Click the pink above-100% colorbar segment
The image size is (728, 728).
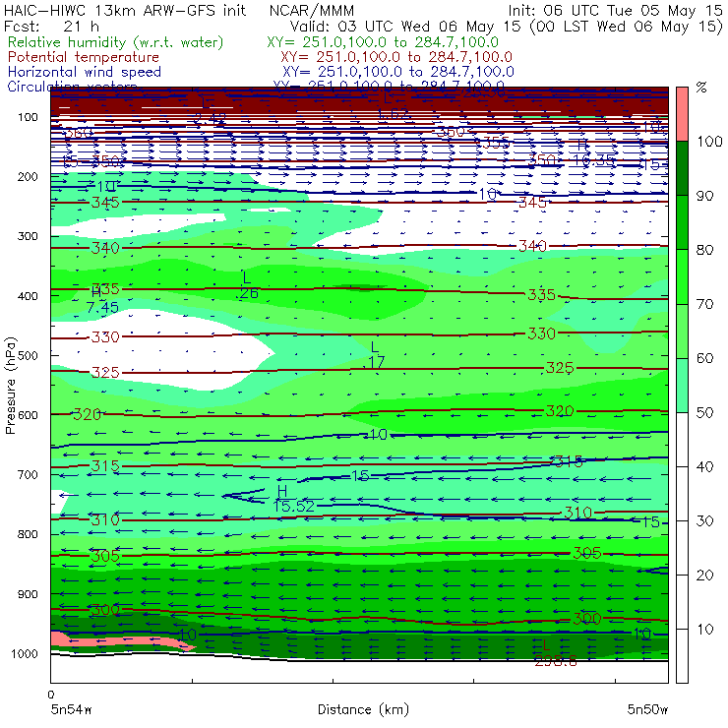coord(682,114)
